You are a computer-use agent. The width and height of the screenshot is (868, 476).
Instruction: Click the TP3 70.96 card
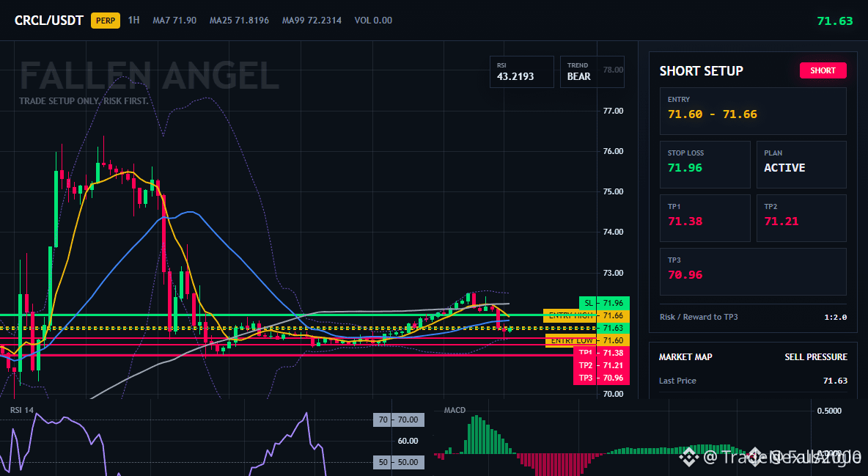pyautogui.click(x=753, y=271)
